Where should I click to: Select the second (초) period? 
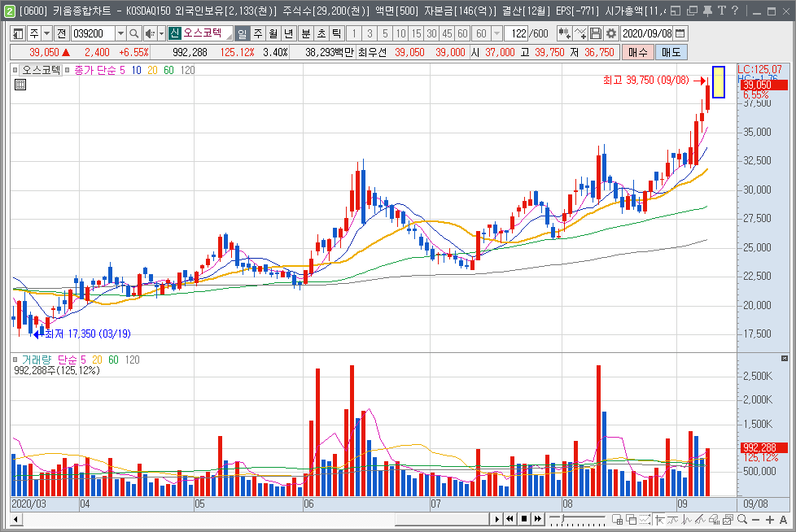321,33
